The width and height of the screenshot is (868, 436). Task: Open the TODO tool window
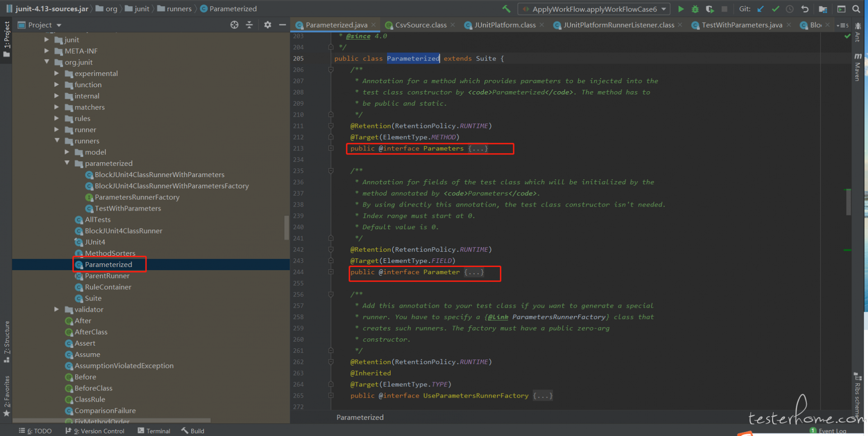pos(35,431)
